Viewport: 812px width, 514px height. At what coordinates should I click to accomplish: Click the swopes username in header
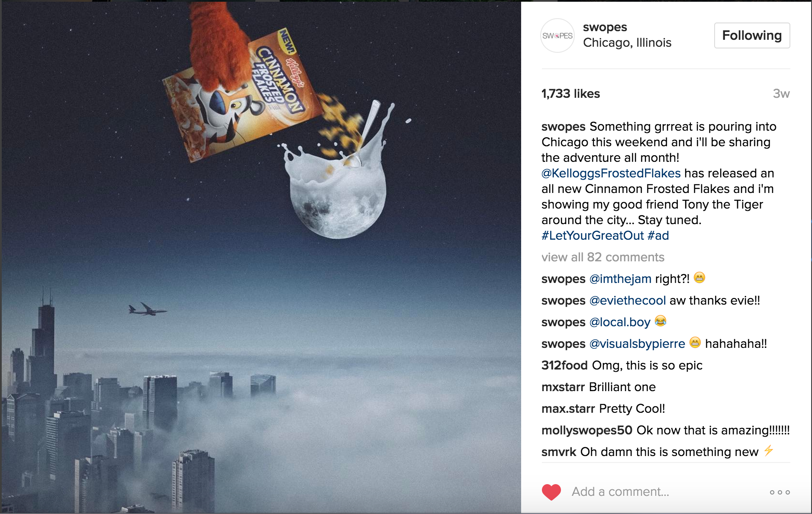pyautogui.click(x=605, y=27)
